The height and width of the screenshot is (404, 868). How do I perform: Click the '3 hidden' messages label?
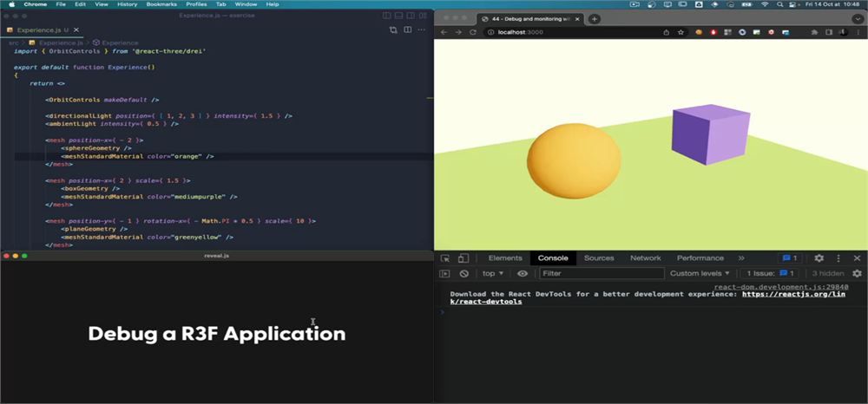coord(827,274)
